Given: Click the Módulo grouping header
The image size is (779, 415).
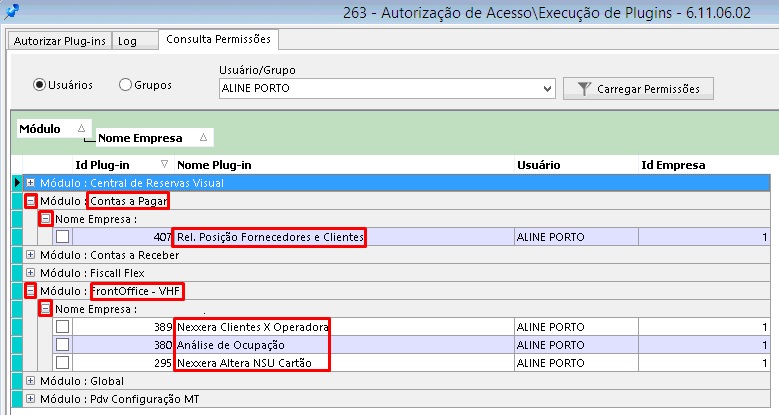Looking at the screenshot, I should click(54, 129).
